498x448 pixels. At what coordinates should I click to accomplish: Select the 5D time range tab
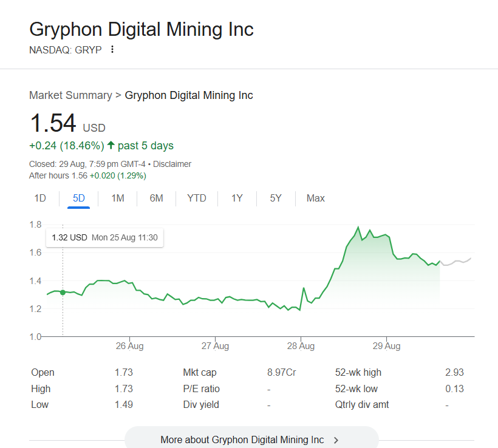[79, 198]
